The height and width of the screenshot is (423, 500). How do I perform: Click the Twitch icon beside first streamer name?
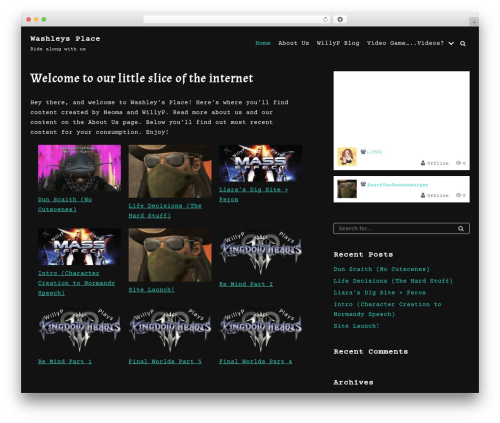(x=363, y=152)
